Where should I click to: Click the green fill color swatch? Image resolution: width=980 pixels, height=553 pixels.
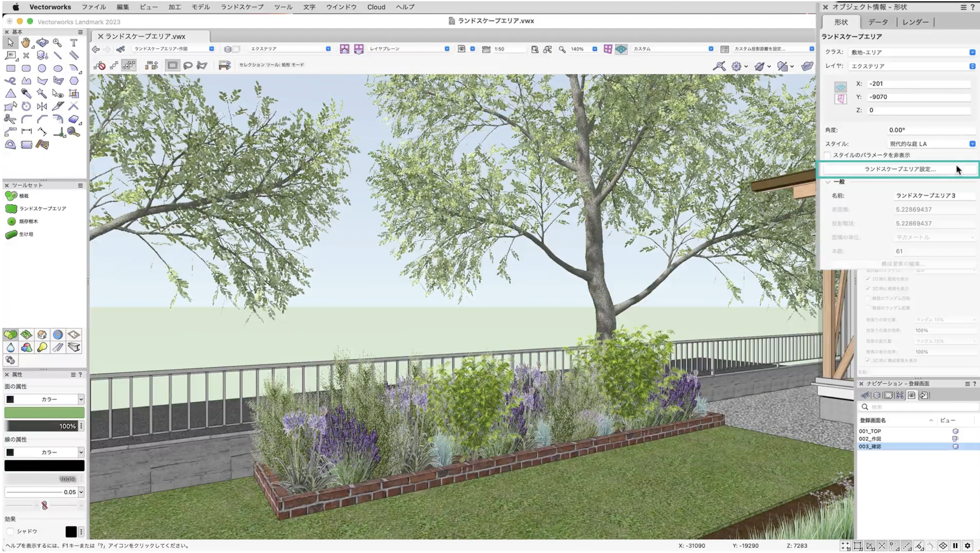pyautogui.click(x=44, y=413)
